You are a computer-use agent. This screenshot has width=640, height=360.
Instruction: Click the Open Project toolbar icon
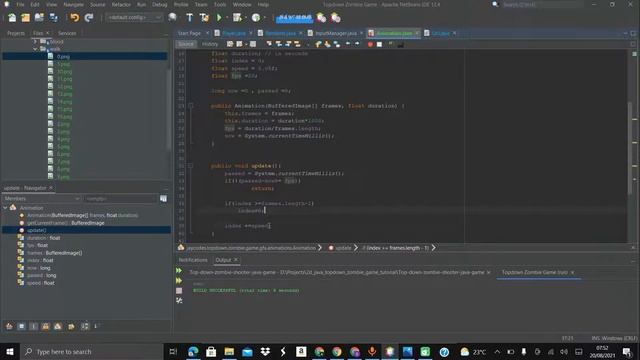(39, 18)
